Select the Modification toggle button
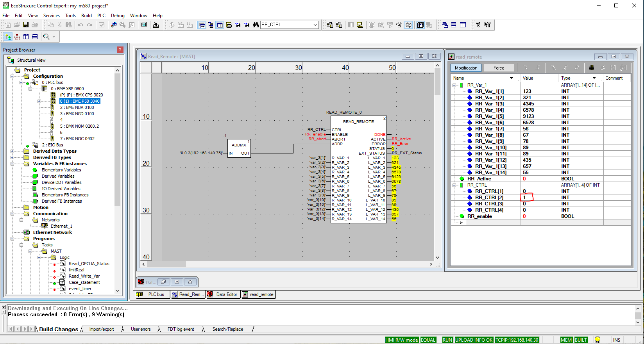The width and height of the screenshot is (644, 344). point(466,68)
